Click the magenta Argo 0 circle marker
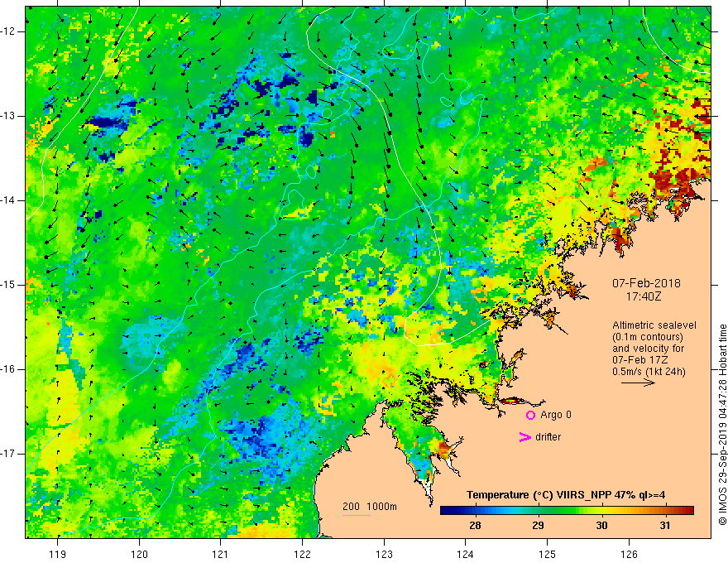Screen dimensions: 728x563 point(530,416)
